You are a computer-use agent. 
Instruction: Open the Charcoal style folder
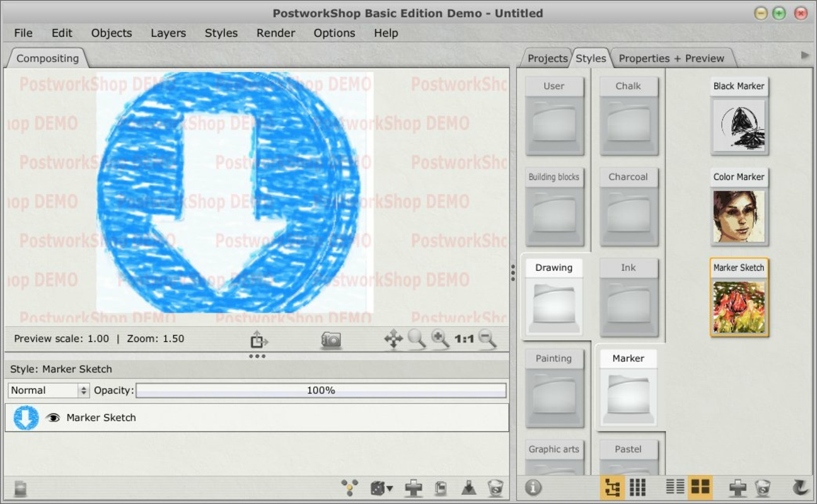pos(629,207)
